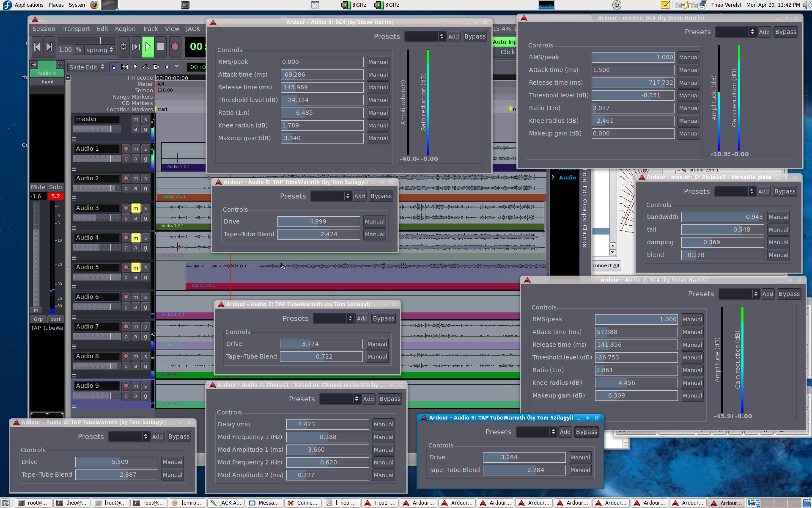The height and width of the screenshot is (508, 812).
Task: Open Presets dropdown in Audio 8 TubeWarmth
Action: tap(331, 196)
